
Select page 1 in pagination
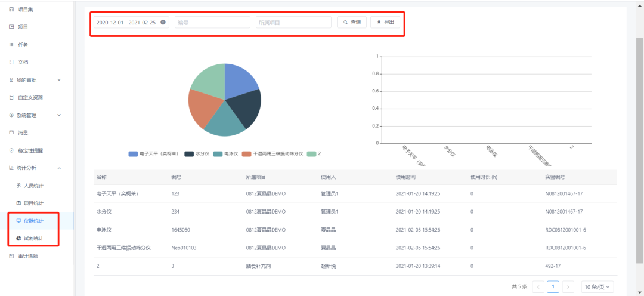tap(553, 286)
